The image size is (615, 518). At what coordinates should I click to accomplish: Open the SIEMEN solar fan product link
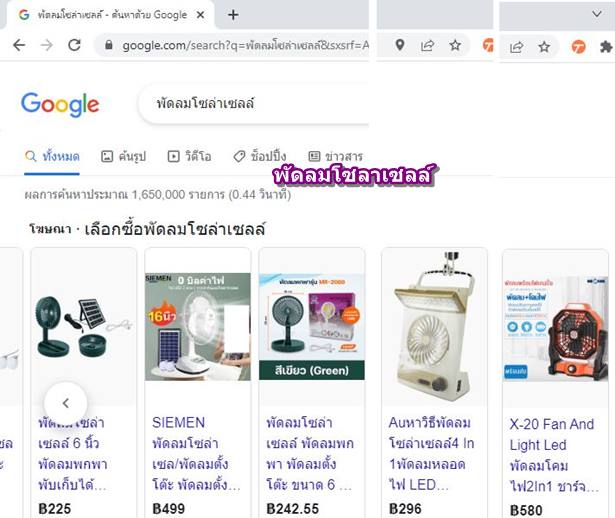pyautogui.click(x=196, y=454)
